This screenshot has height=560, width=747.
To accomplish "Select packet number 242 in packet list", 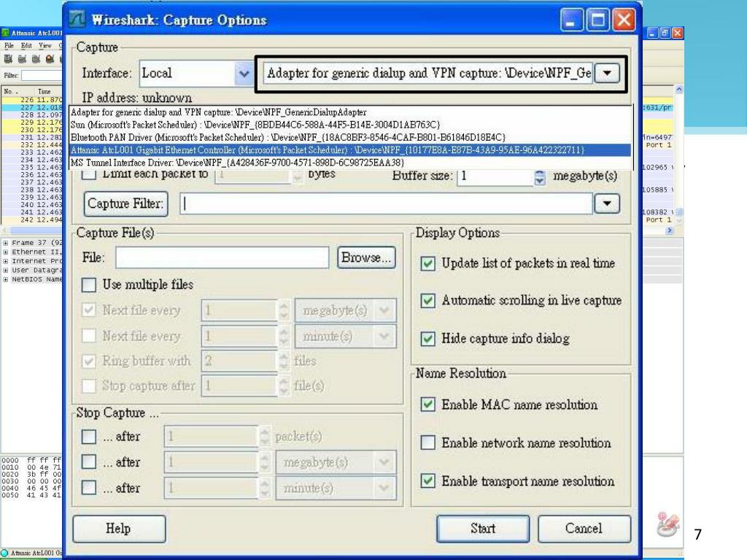I will 32,220.
